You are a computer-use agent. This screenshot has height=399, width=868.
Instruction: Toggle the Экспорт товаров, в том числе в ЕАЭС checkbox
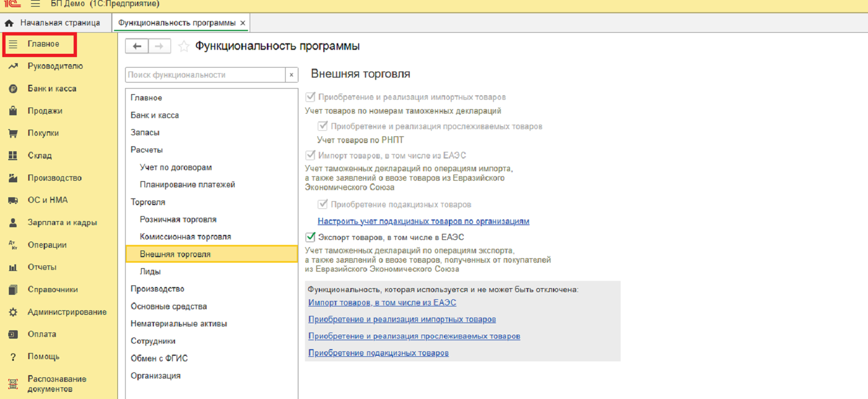tap(310, 237)
